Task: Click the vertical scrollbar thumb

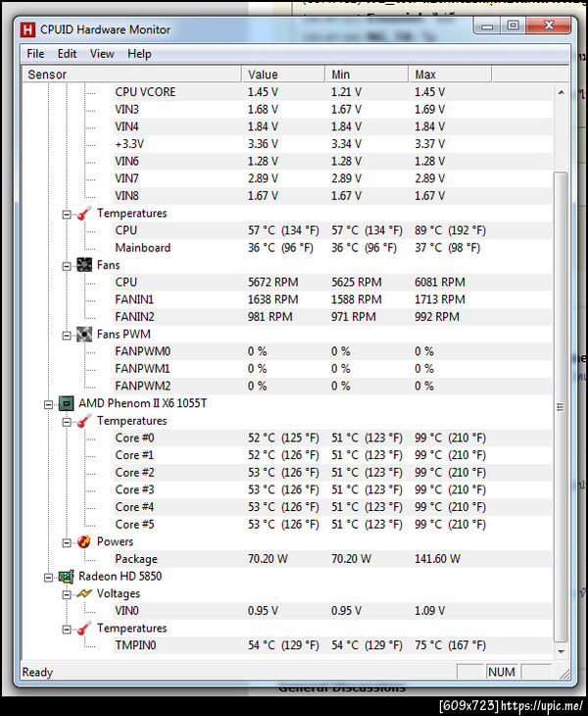Action: [x=562, y=407]
